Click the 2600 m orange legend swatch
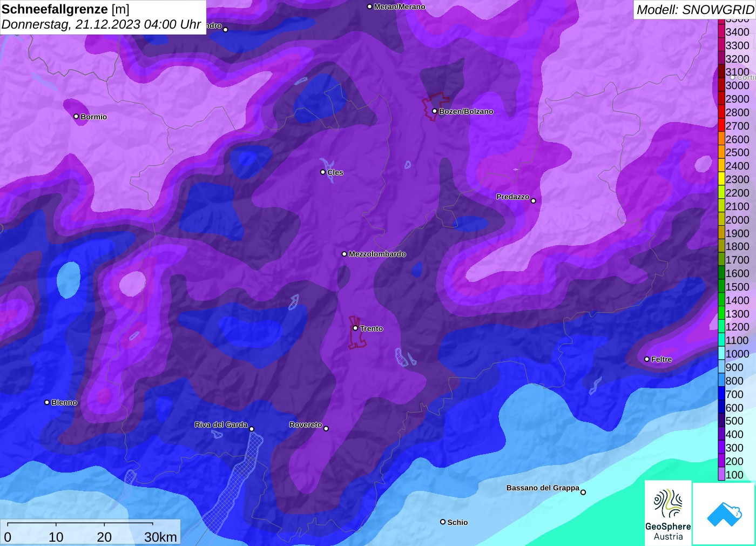 (721, 139)
